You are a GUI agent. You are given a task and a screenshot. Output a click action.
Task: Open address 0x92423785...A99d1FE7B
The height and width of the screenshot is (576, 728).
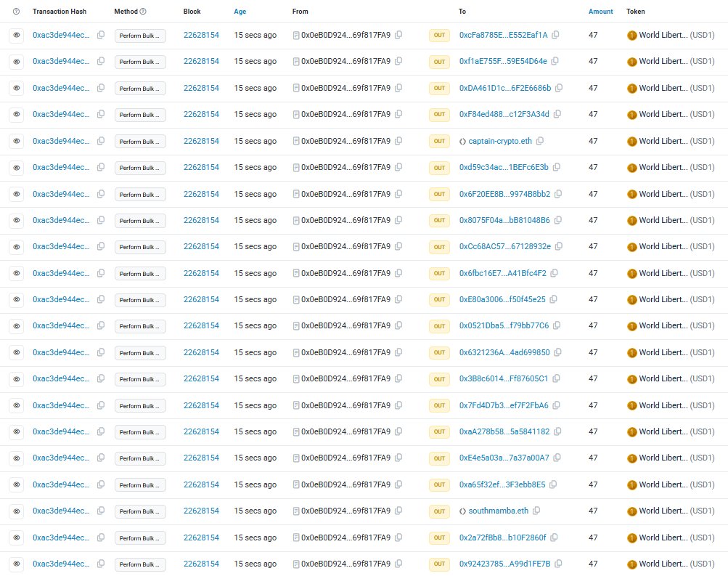pos(504,564)
